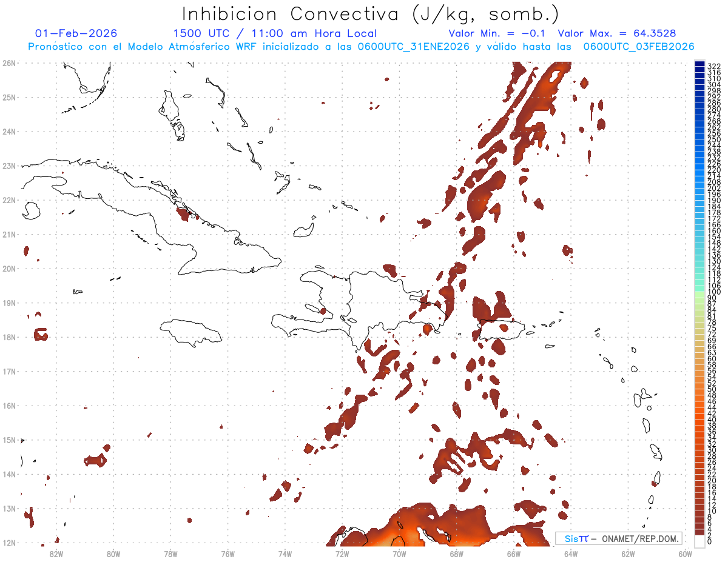This screenshot has width=728, height=562.
Task: Click the '82W' longitude label
Action: click(56, 554)
